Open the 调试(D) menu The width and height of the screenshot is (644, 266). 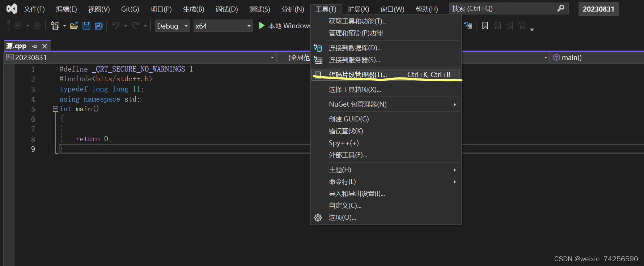pyautogui.click(x=226, y=9)
